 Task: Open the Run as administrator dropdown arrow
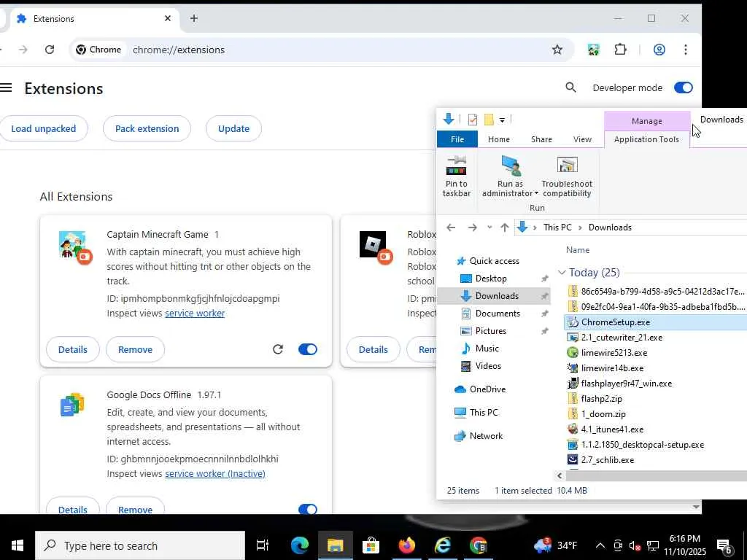click(536, 193)
